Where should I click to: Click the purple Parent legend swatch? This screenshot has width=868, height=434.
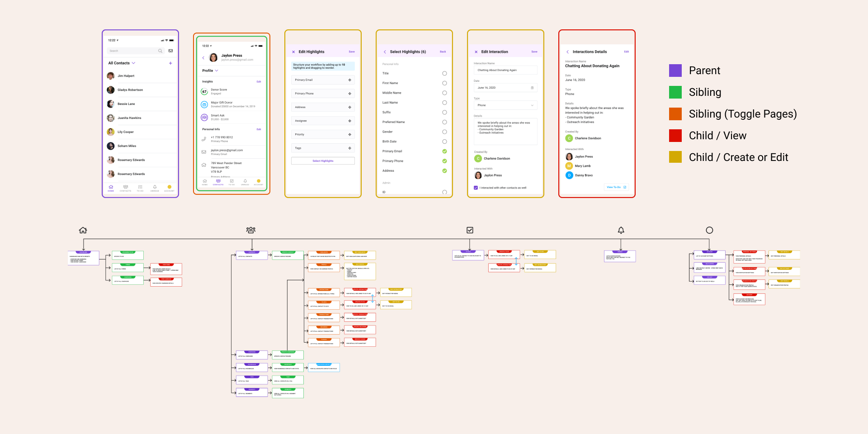point(675,71)
